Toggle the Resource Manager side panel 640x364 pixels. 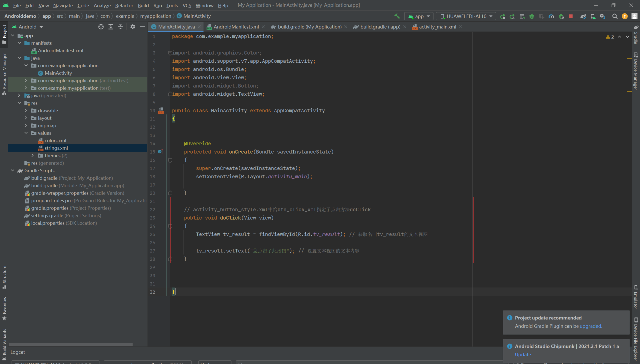[4, 74]
